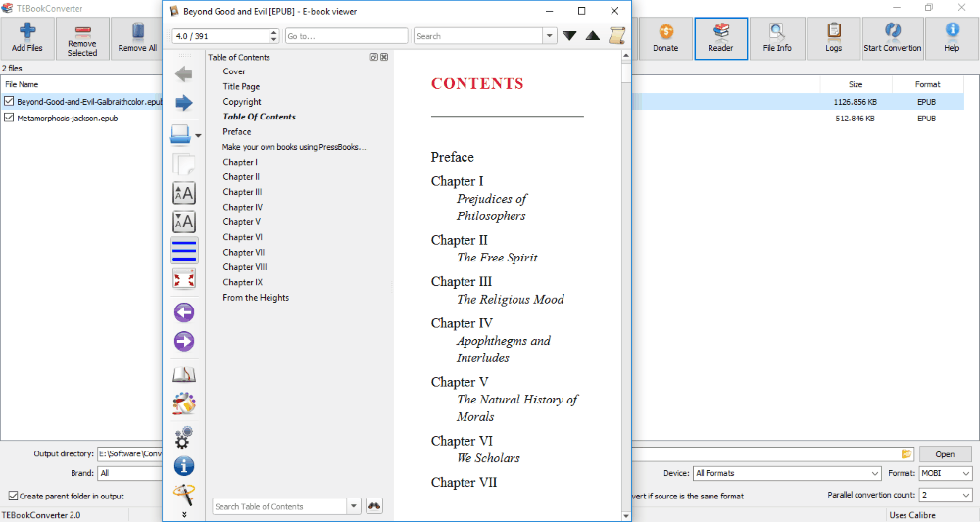The width and height of the screenshot is (980, 522).
Task: Select Cover in the Table of Contents
Action: [234, 71]
